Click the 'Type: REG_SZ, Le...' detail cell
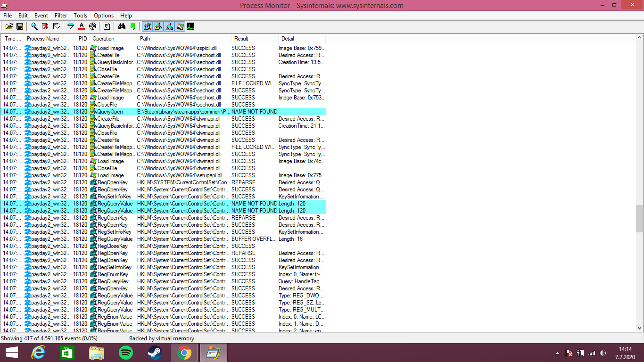 tap(302, 303)
